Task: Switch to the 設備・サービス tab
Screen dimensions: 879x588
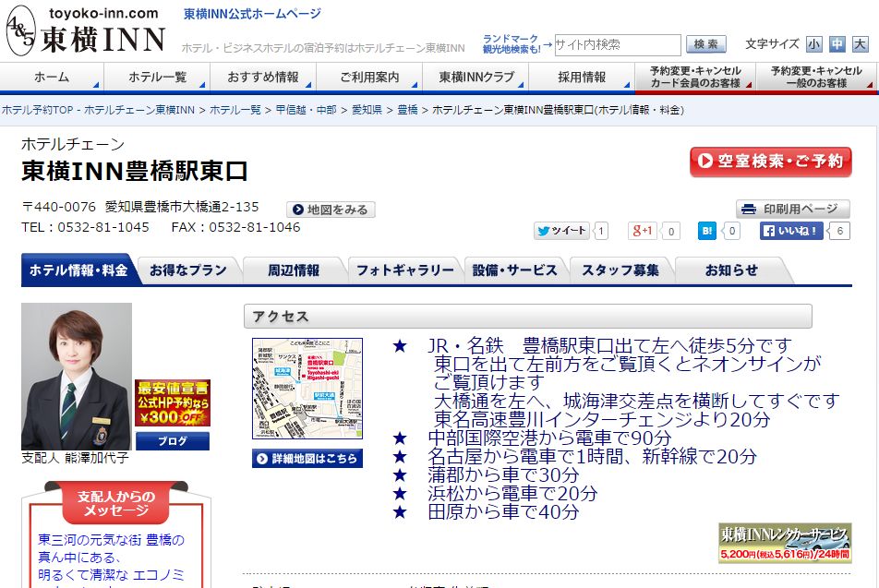Action: [514, 270]
